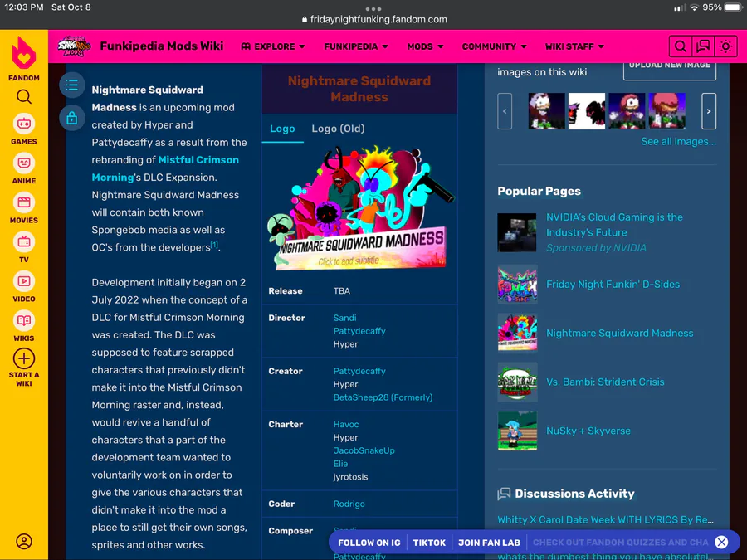The image size is (747, 560).
Task: Click Upload New Image button
Action: pyautogui.click(x=670, y=70)
